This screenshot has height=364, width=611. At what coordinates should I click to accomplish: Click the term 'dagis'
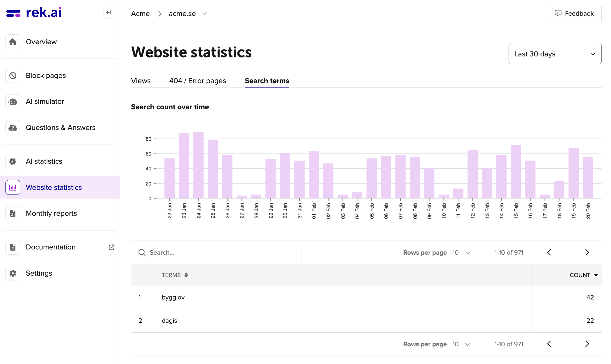click(x=169, y=321)
